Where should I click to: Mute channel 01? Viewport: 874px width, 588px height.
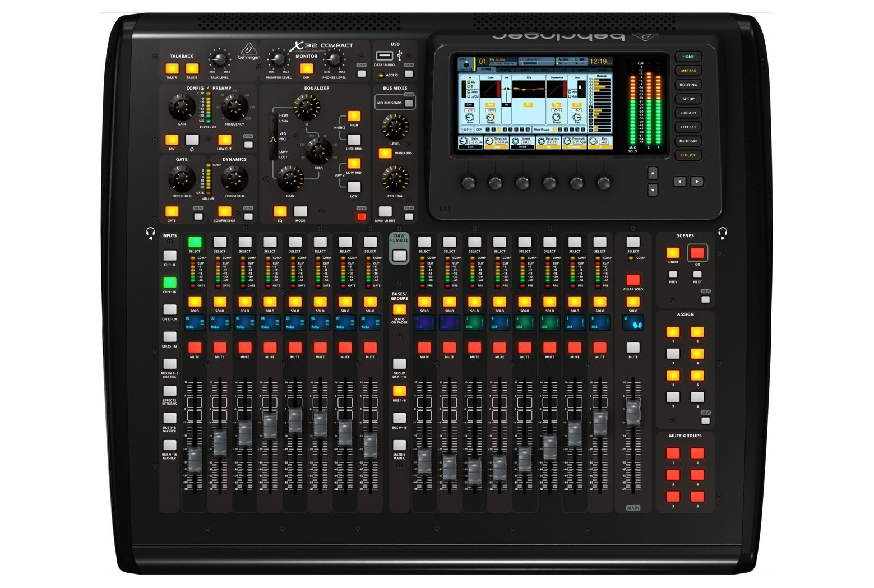click(195, 348)
